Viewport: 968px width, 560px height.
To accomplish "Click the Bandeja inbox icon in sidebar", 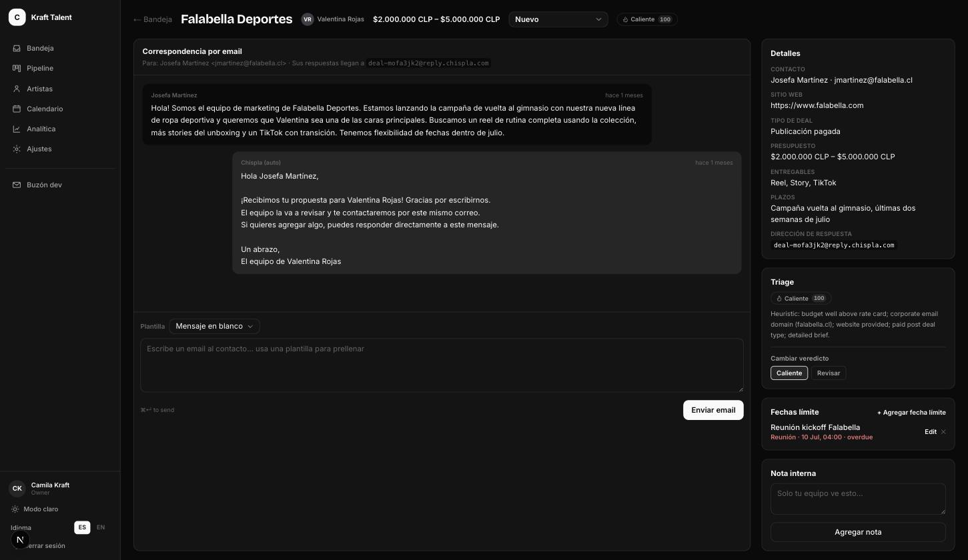I will pos(17,49).
